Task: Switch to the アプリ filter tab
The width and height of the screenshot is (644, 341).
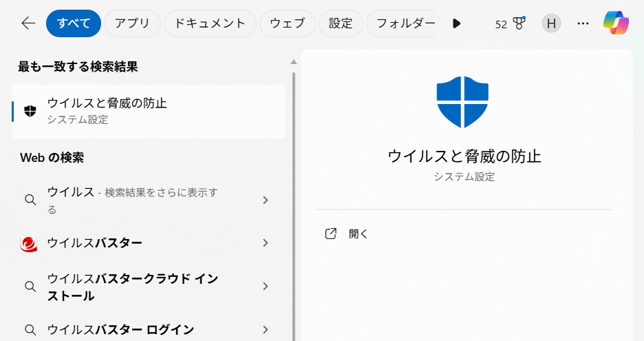Action: click(x=133, y=23)
